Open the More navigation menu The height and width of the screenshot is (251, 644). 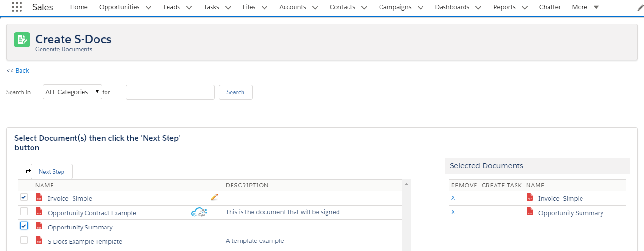[x=585, y=7]
